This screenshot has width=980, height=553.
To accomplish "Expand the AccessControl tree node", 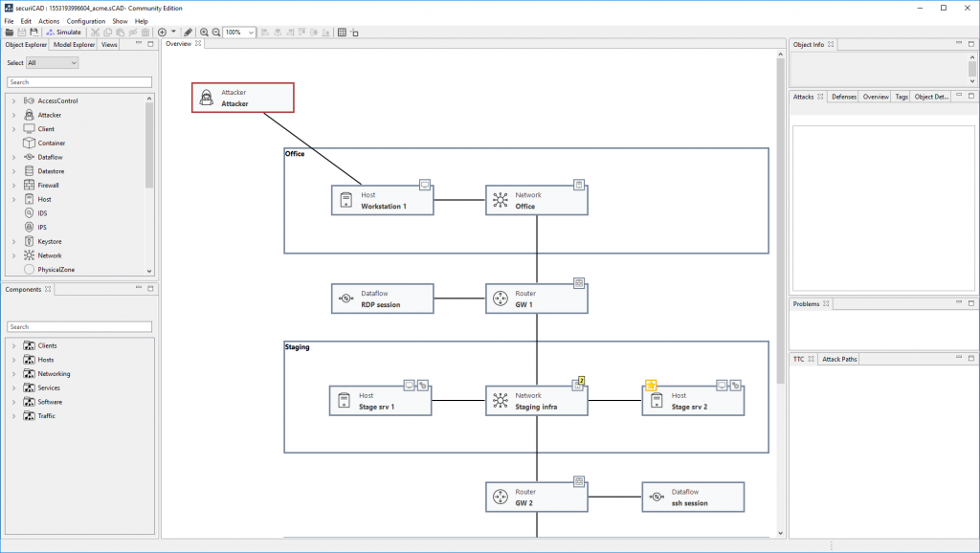I will [x=13, y=100].
